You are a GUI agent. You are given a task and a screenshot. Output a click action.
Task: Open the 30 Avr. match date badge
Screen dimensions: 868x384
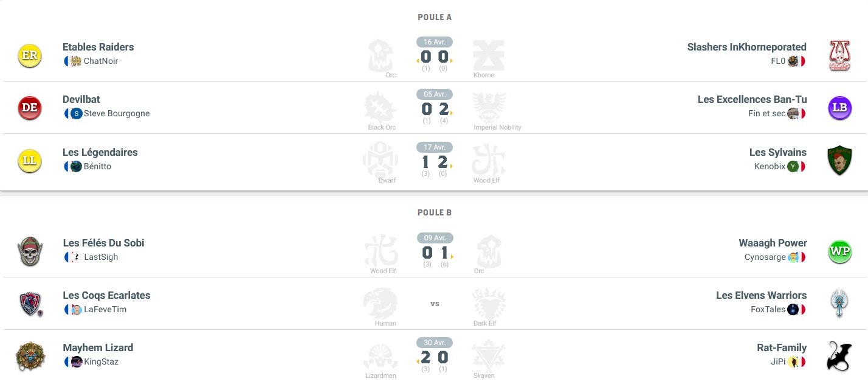(x=435, y=343)
